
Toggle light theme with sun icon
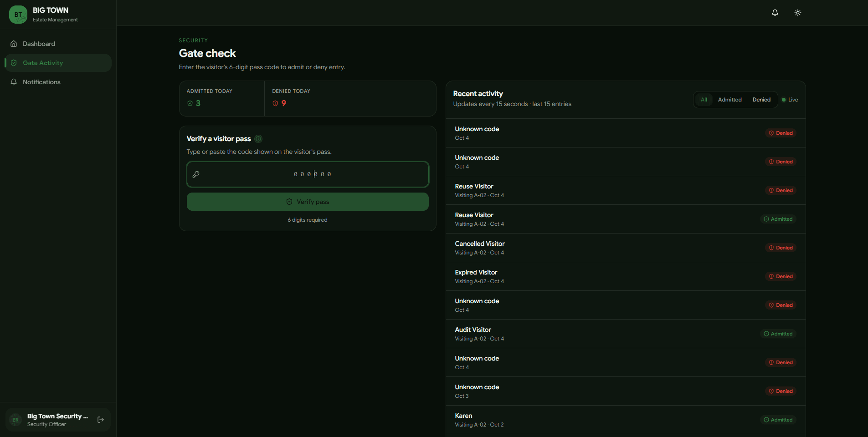pos(797,13)
